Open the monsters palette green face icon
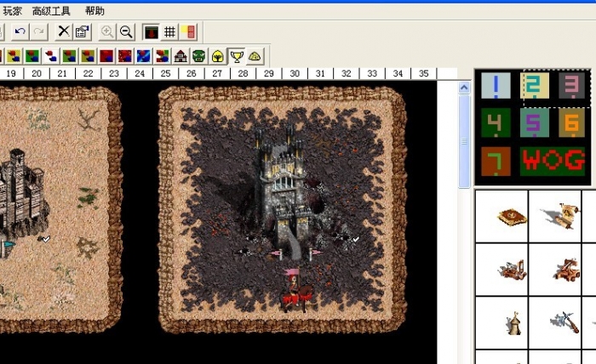 coord(199,56)
